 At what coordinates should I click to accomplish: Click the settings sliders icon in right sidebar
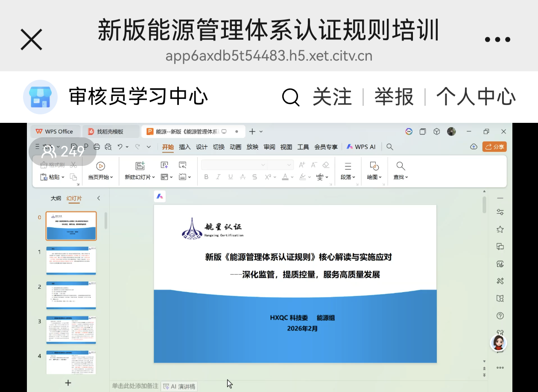(x=500, y=212)
